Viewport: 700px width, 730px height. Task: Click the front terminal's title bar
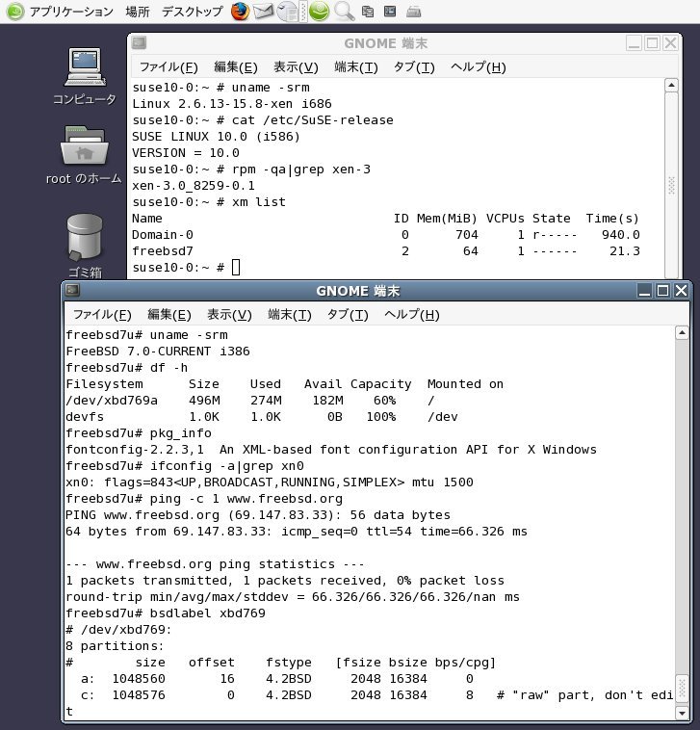coord(358,291)
